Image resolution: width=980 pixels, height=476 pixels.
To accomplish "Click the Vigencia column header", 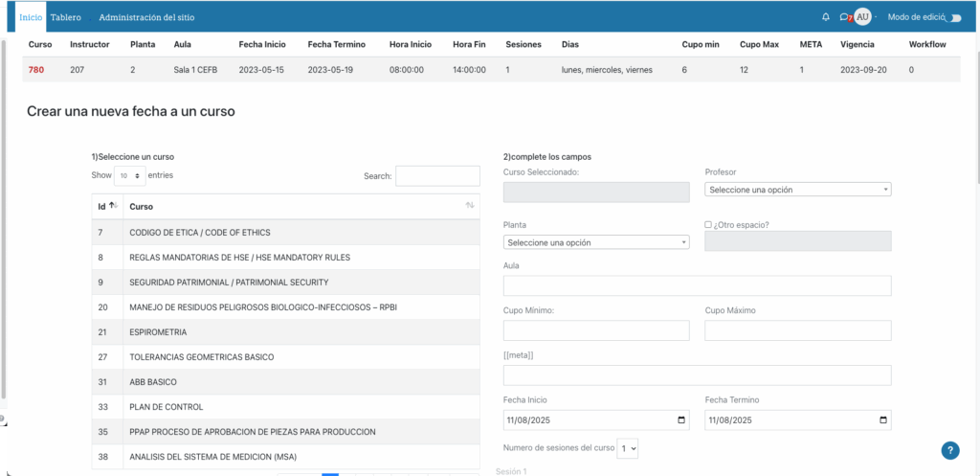I will point(857,44).
